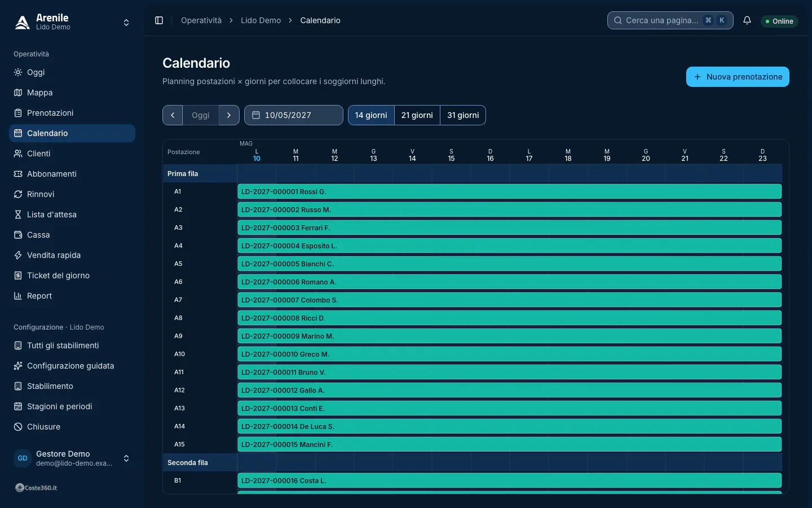Image resolution: width=812 pixels, height=508 pixels.
Task: Open Report page
Action: (x=72, y=296)
